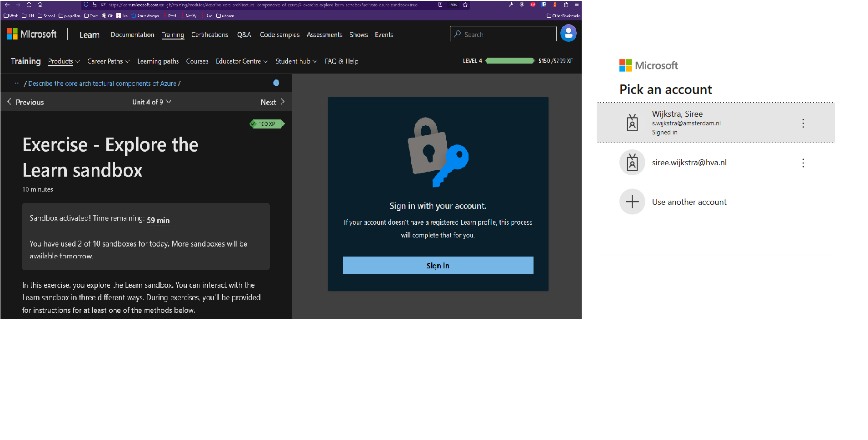Open the Assessments menu item
868x440 pixels.
click(x=324, y=35)
